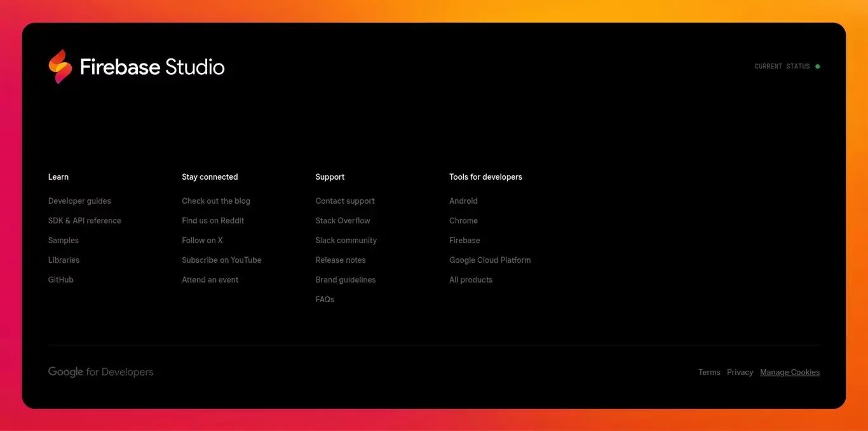Select Check out the blog

pos(216,201)
